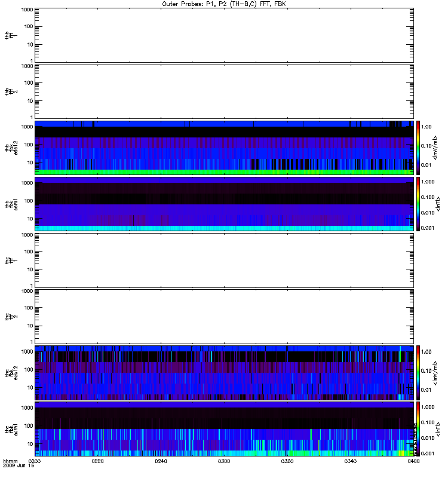This screenshot has width=448, height=478.
Task: Click the thb edc12 spectrogram panel
Action: tap(224, 148)
